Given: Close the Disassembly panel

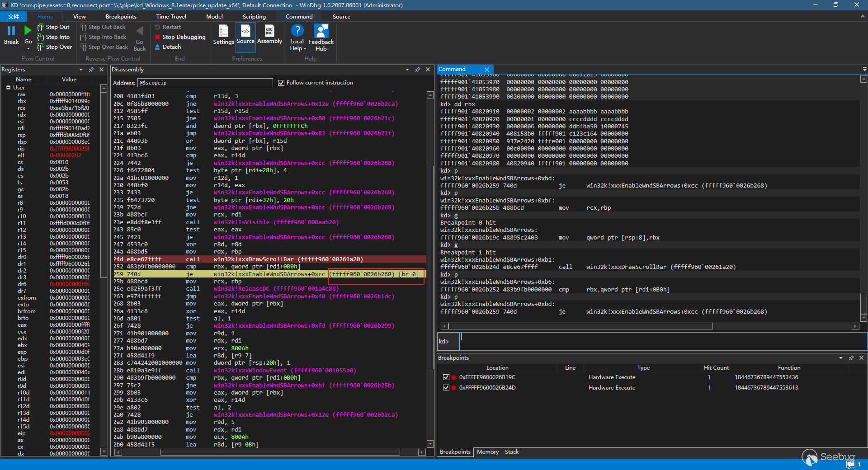Looking at the screenshot, I should [x=428, y=70].
